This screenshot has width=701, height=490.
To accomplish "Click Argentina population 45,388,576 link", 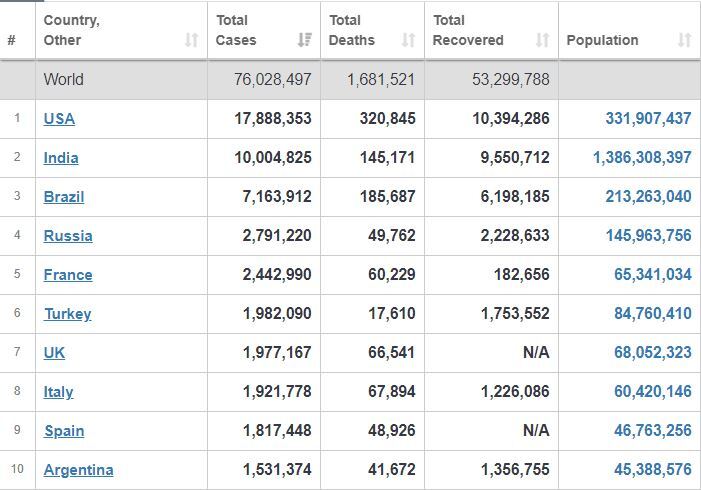I will 653,469.
